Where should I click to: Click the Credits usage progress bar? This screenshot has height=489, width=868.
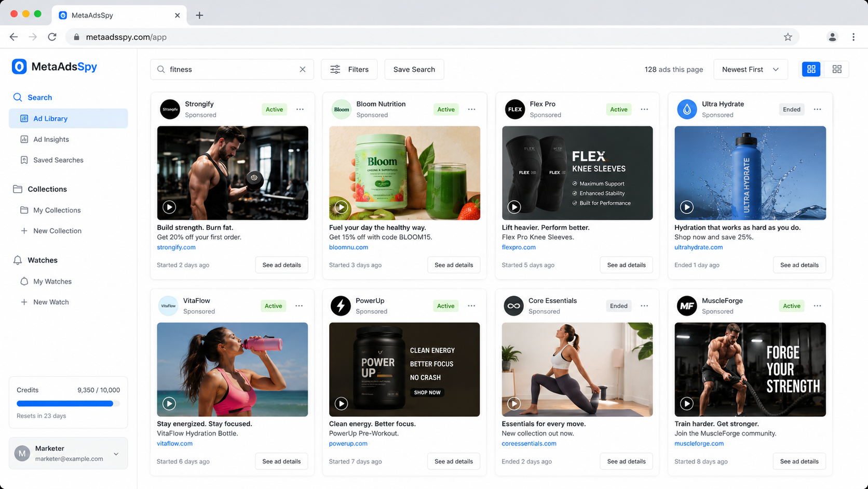tap(68, 403)
